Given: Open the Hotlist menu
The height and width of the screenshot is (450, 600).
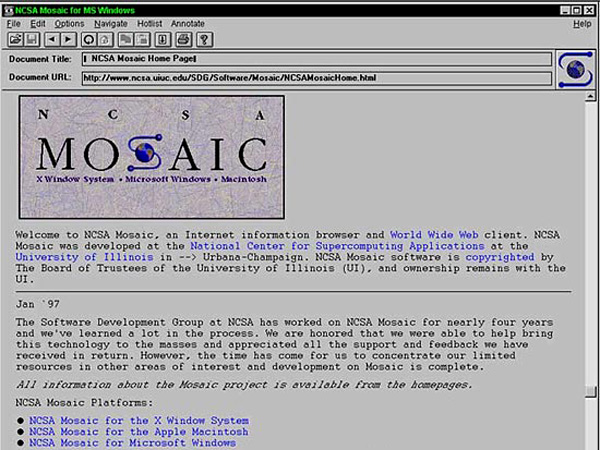Looking at the screenshot, I should (149, 23).
